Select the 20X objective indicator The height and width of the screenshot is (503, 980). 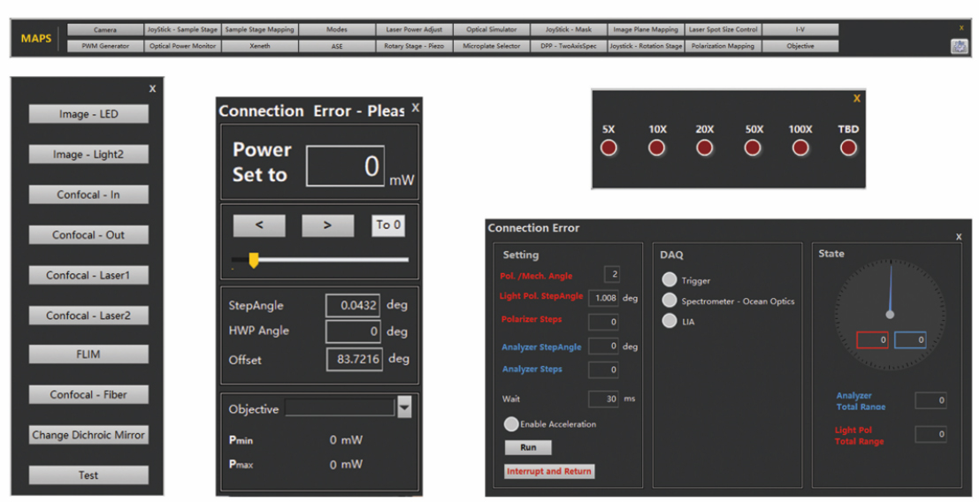[x=704, y=149]
